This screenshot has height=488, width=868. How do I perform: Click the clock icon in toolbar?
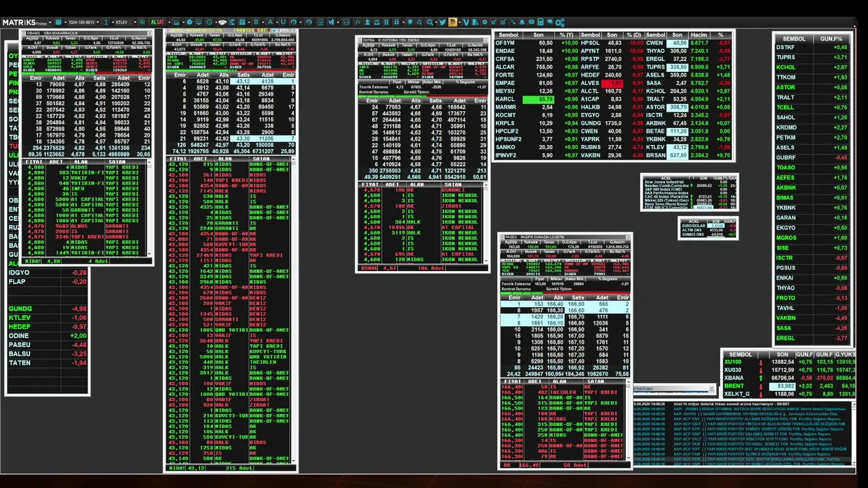pyautogui.click(x=209, y=22)
